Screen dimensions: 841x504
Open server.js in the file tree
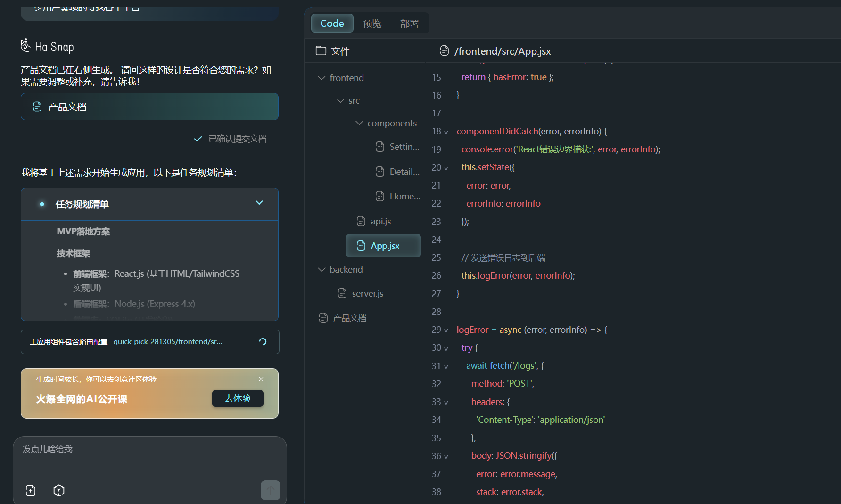tap(367, 293)
